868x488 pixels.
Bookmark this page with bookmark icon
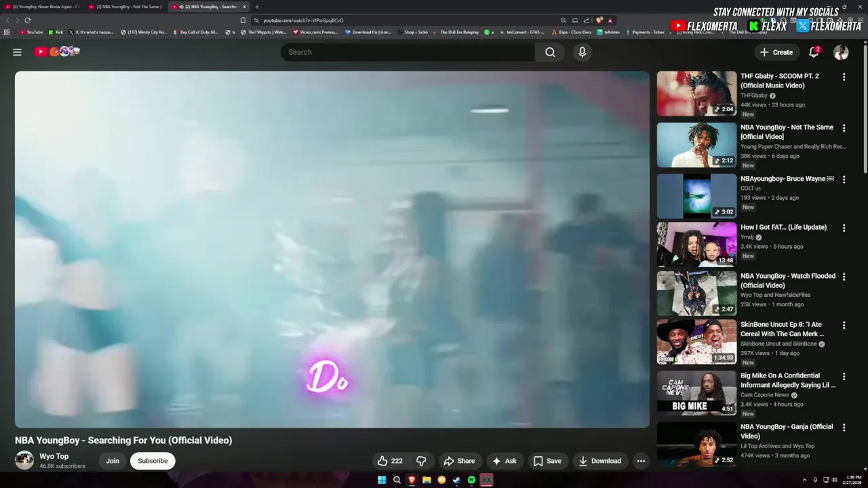[243, 20]
